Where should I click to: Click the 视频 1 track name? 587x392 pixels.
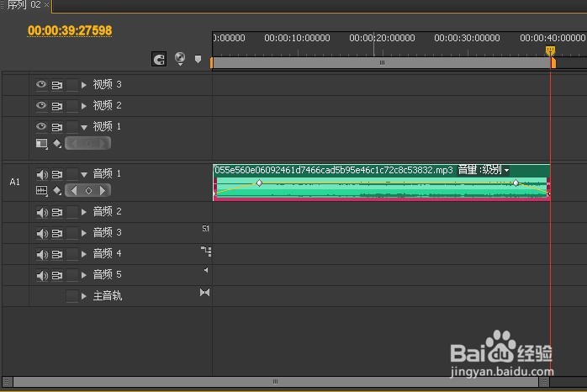pos(107,126)
